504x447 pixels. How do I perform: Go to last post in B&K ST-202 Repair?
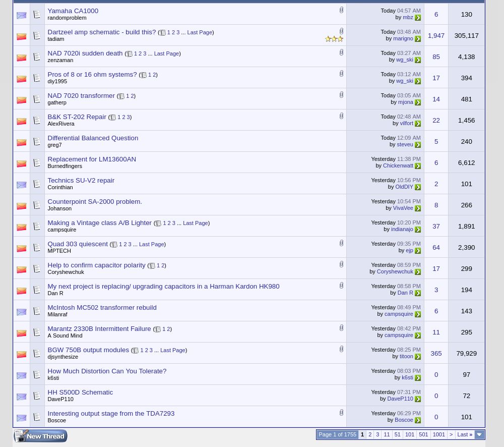coord(417,124)
